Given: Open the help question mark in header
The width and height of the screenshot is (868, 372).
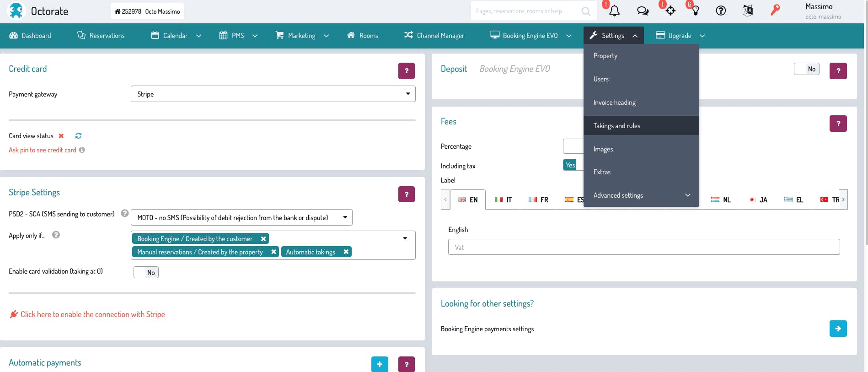Looking at the screenshot, I should click(721, 11).
